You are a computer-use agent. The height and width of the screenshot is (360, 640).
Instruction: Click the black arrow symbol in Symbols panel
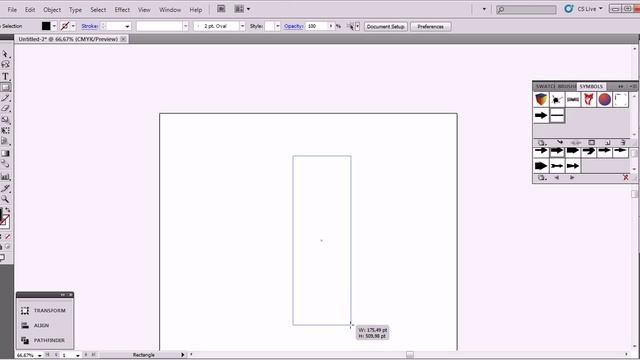[541, 116]
